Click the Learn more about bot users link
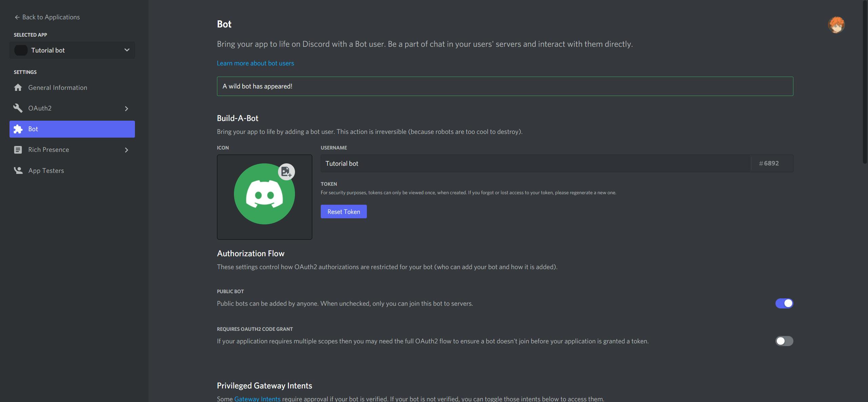The width and height of the screenshot is (868, 402). [255, 63]
